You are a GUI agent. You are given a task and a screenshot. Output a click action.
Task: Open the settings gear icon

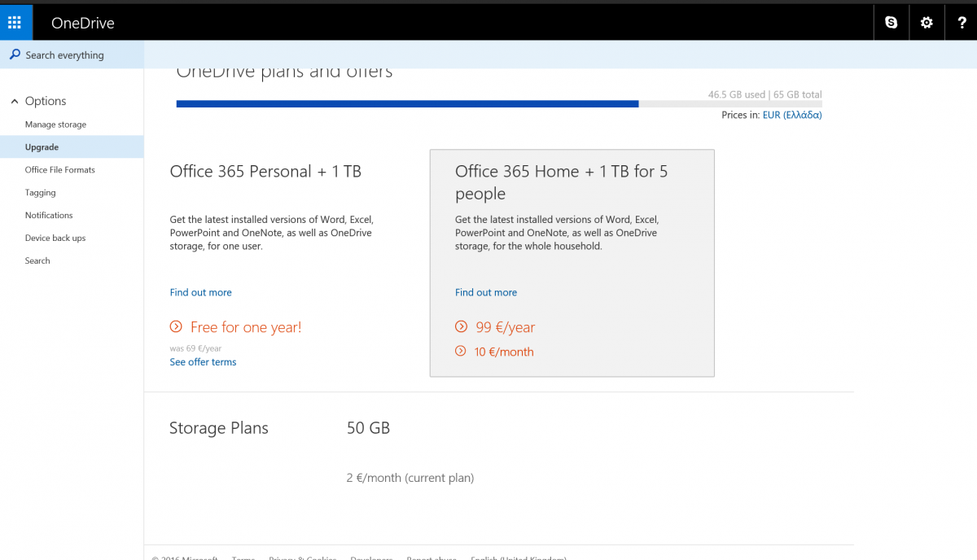pyautogui.click(x=927, y=22)
